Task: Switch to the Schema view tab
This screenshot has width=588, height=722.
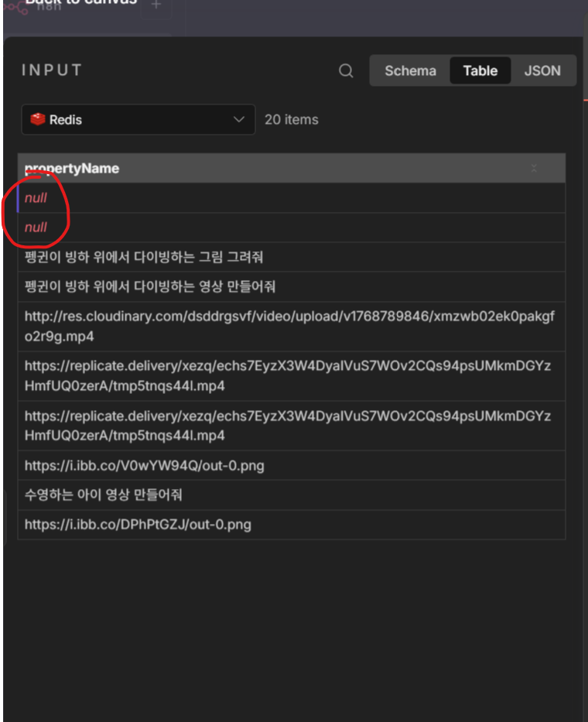Action: tap(410, 70)
